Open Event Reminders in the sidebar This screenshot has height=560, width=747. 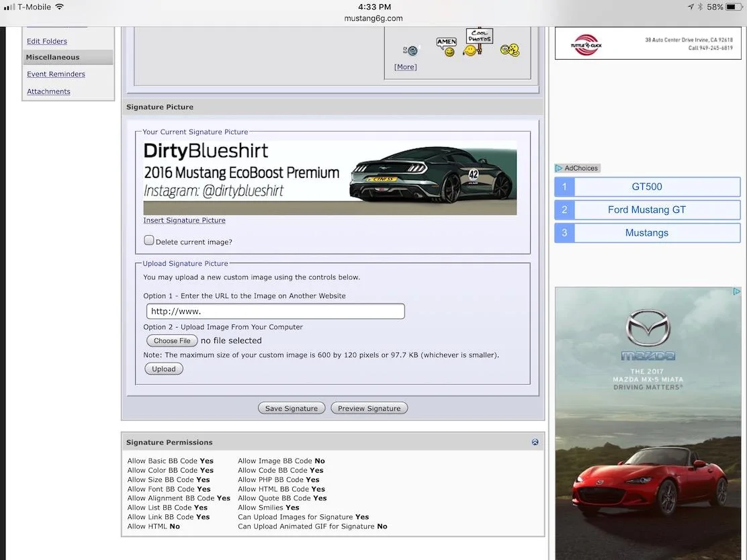coord(56,75)
